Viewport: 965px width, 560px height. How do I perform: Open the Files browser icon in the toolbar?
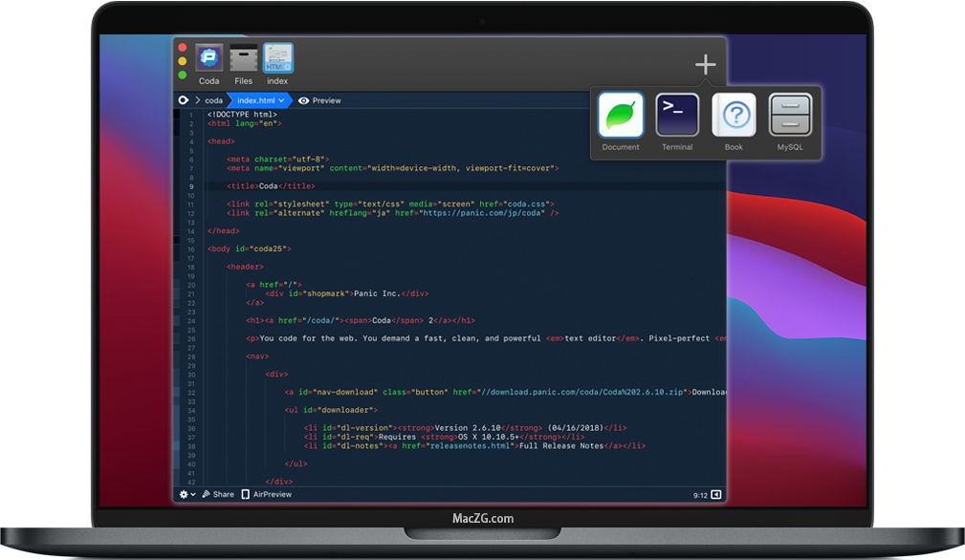[x=242, y=59]
